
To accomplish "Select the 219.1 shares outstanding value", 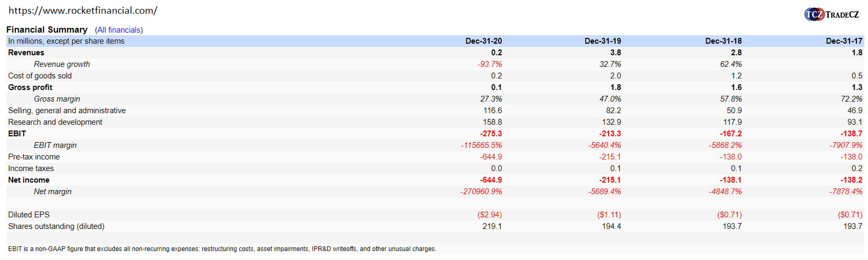I will tap(492, 226).
